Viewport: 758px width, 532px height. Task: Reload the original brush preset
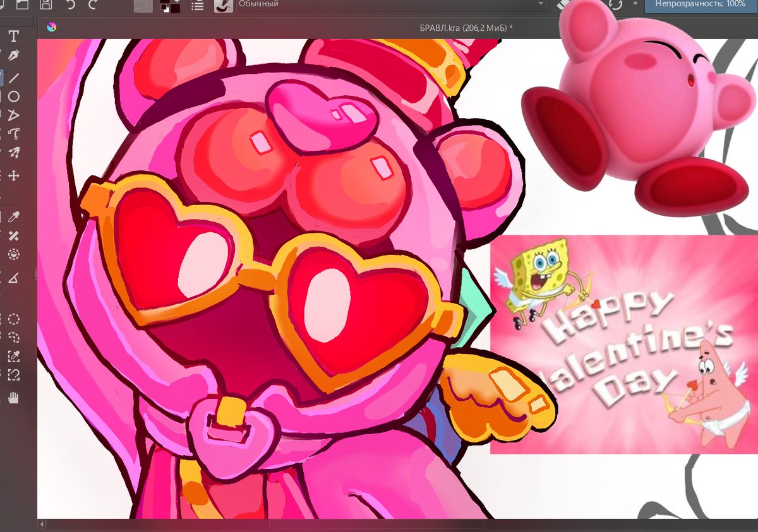pyautogui.click(x=616, y=4)
